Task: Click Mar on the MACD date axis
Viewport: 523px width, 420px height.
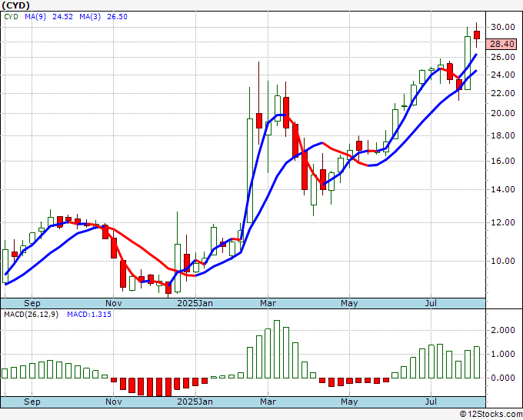Action: pyautogui.click(x=268, y=402)
